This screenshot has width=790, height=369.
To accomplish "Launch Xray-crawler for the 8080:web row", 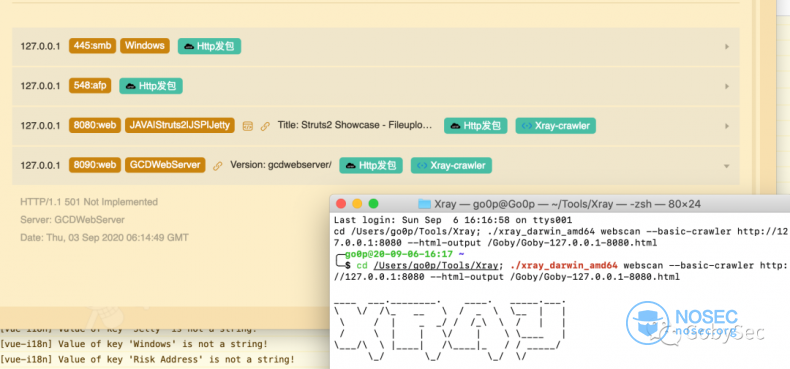I will tap(556, 126).
